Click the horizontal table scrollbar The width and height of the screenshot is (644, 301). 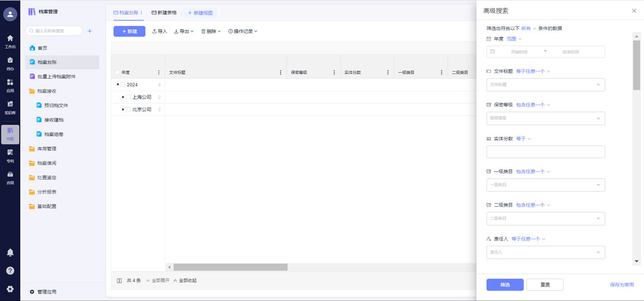coord(230,267)
